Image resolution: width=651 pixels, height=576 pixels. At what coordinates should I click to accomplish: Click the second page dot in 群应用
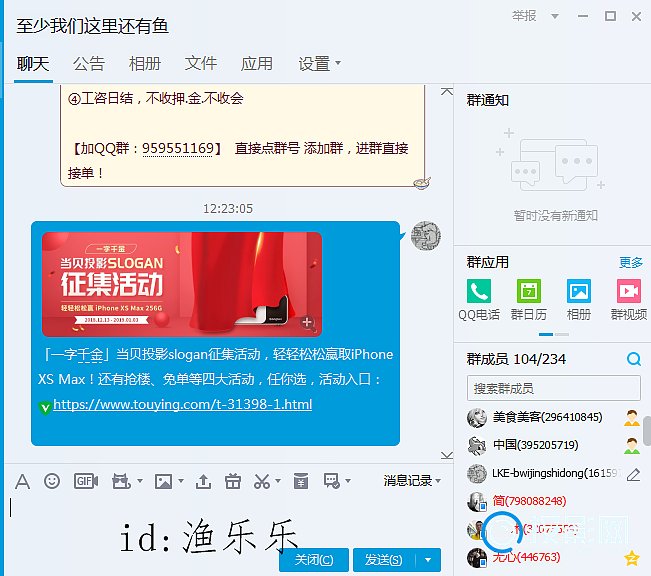pyautogui.click(x=562, y=334)
